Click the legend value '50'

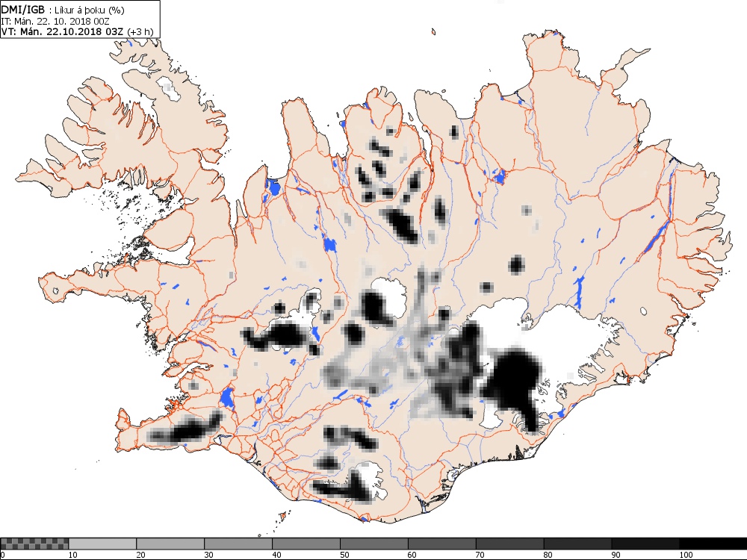(x=344, y=555)
